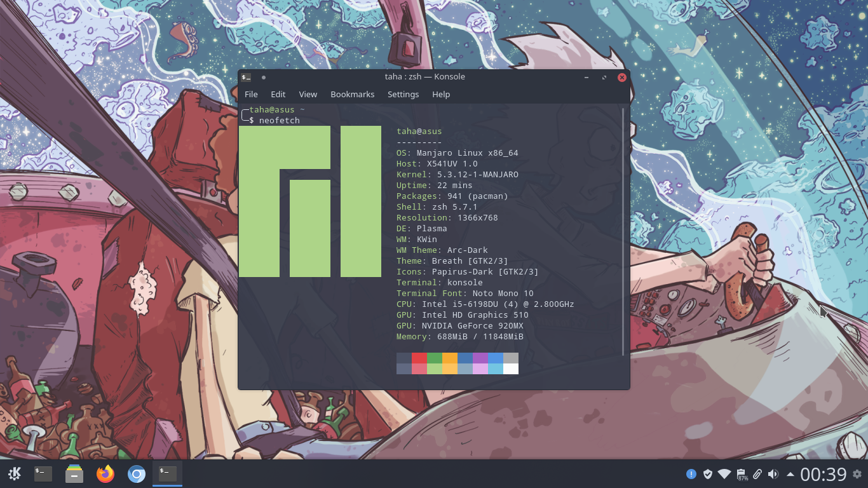The height and width of the screenshot is (488, 868).
Task: Open the Bookmarks menu in Konsole
Action: 352,94
